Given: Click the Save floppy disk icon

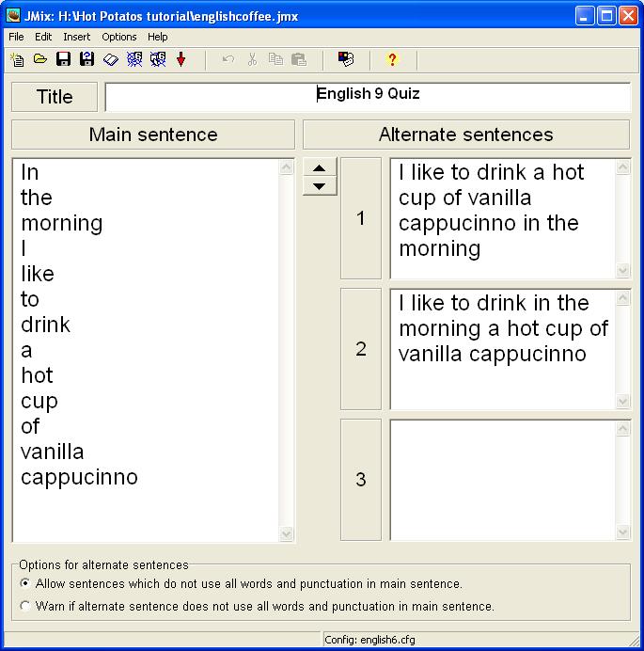Looking at the screenshot, I should pyautogui.click(x=63, y=59).
